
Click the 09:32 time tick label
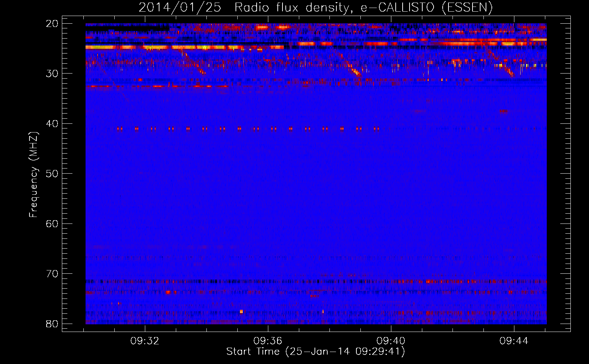tap(145, 341)
